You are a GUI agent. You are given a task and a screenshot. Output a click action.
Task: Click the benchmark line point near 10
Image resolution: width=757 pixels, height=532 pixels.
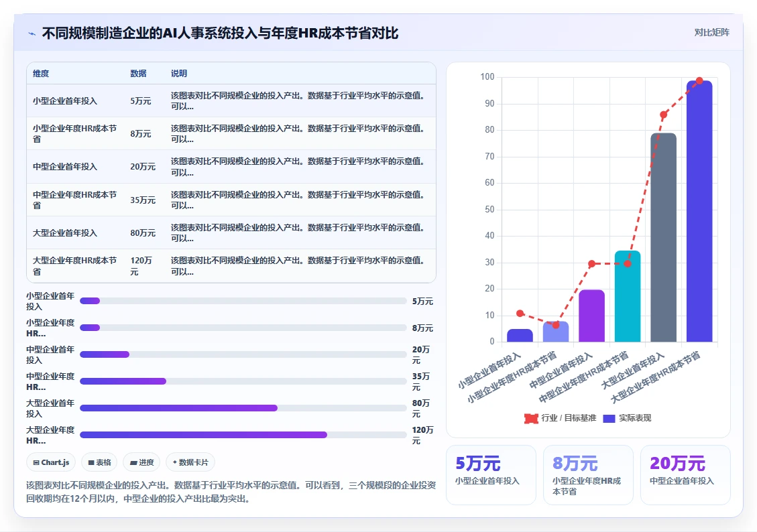tap(520, 314)
